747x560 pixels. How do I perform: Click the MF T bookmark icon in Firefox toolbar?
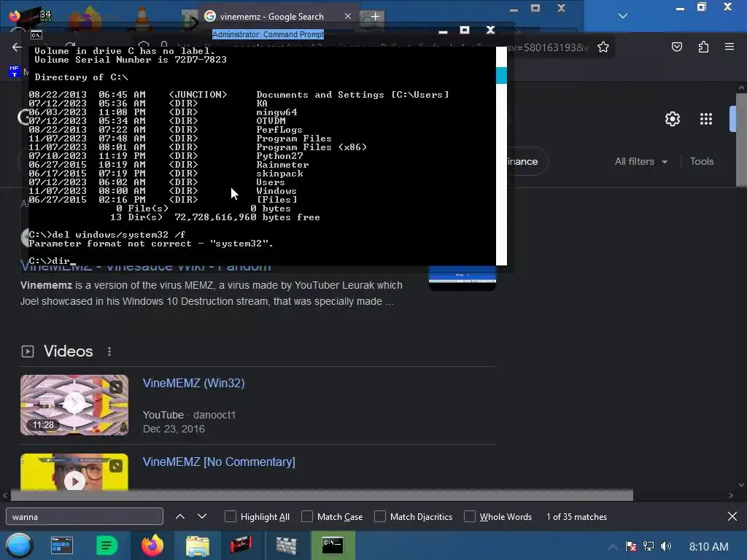click(x=15, y=71)
